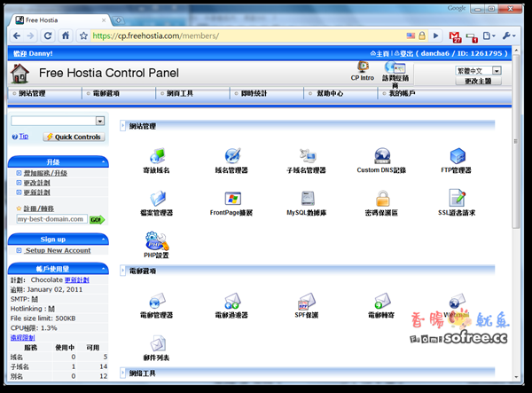Screen dimensions: 532x393
Task: Open the 密碼保護區 padlock icon
Action: [x=382, y=199]
